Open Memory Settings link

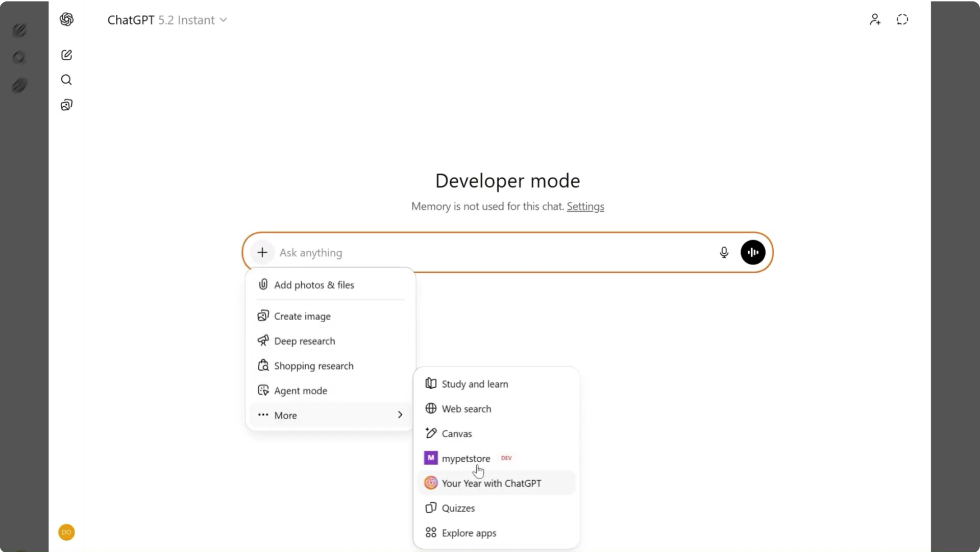585,206
